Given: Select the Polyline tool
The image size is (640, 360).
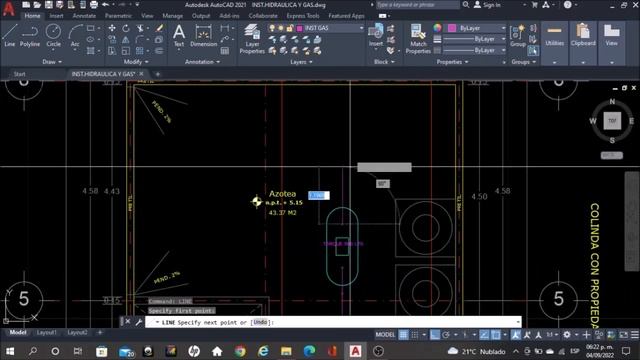Looking at the screenshot, I should click(30, 35).
